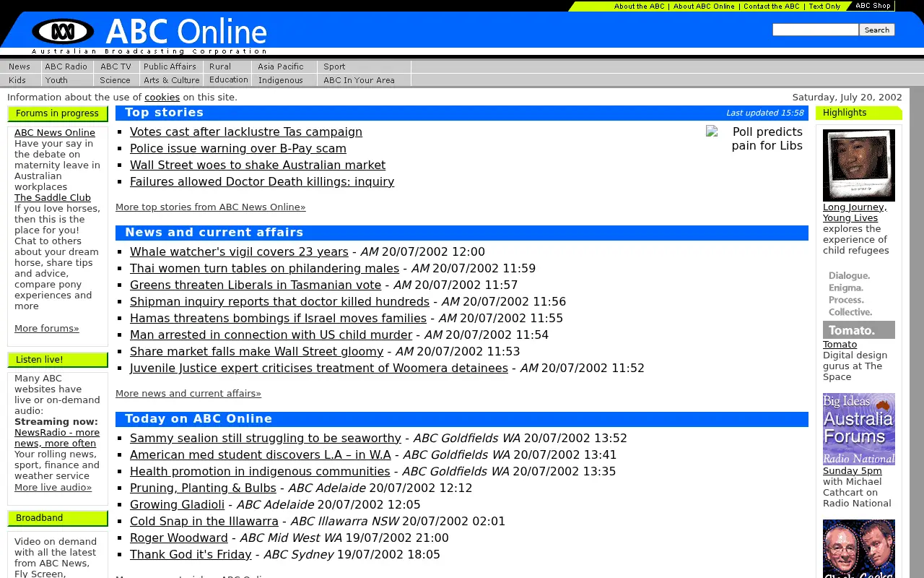Open the Long Journey, Young Lives thumbnail

[858, 165]
